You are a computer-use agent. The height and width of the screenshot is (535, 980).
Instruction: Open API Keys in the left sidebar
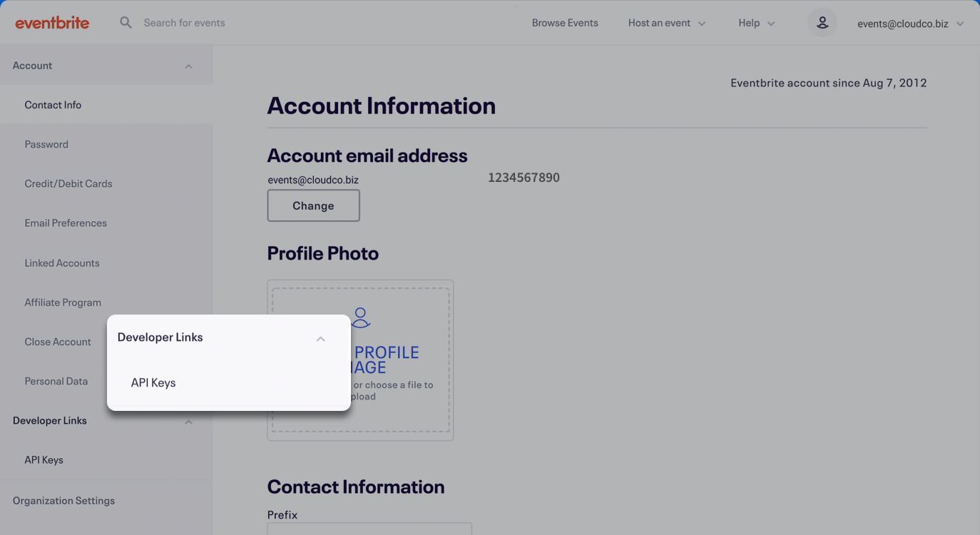(x=44, y=459)
